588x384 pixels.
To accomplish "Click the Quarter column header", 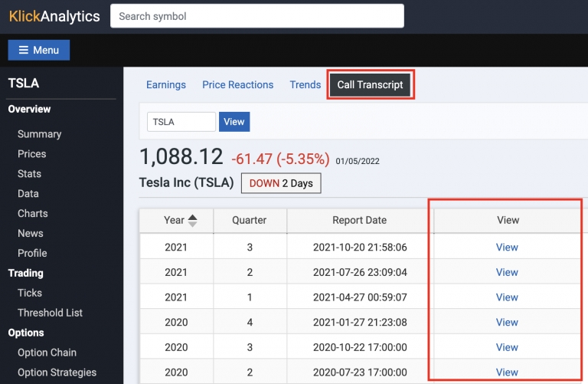I will coord(250,220).
